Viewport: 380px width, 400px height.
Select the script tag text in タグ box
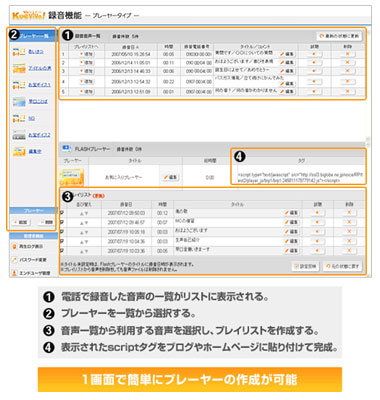300,177
